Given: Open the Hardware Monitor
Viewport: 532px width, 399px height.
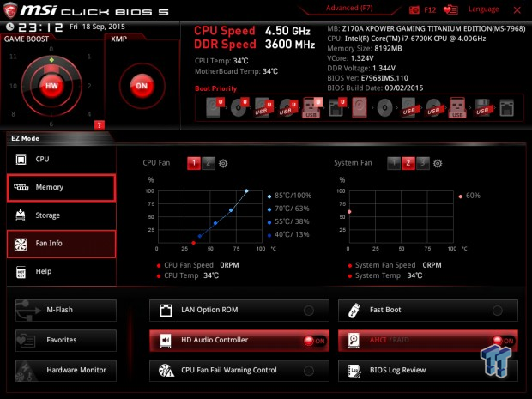Looking at the screenshot, I should tap(66, 371).
